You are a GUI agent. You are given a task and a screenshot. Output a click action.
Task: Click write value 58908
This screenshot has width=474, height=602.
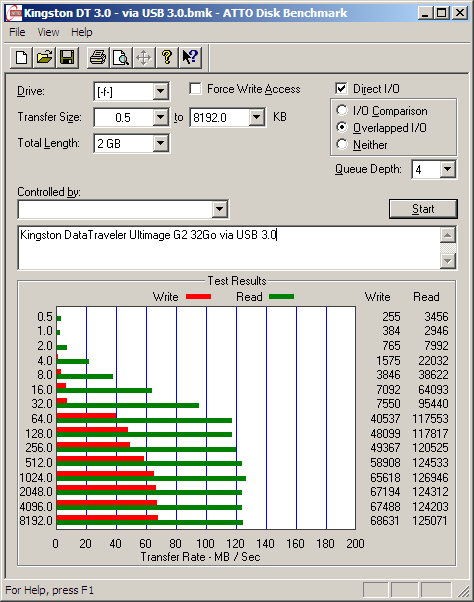point(385,463)
